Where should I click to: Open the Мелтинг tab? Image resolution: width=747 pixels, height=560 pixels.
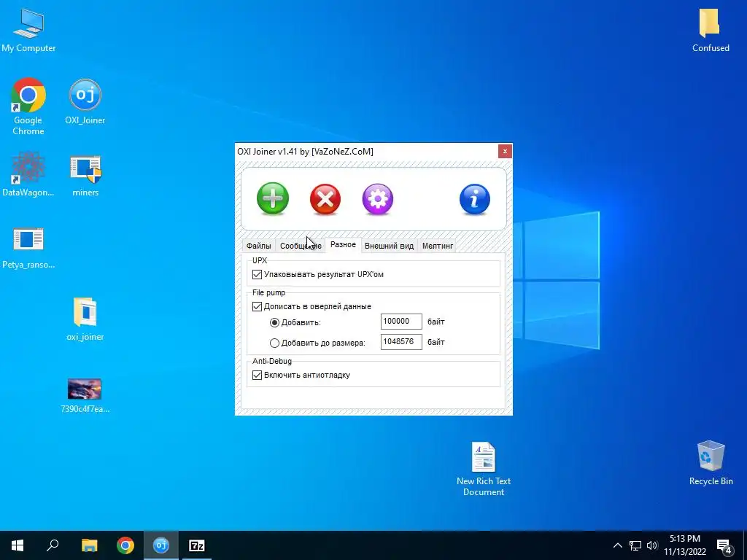[438, 246]
